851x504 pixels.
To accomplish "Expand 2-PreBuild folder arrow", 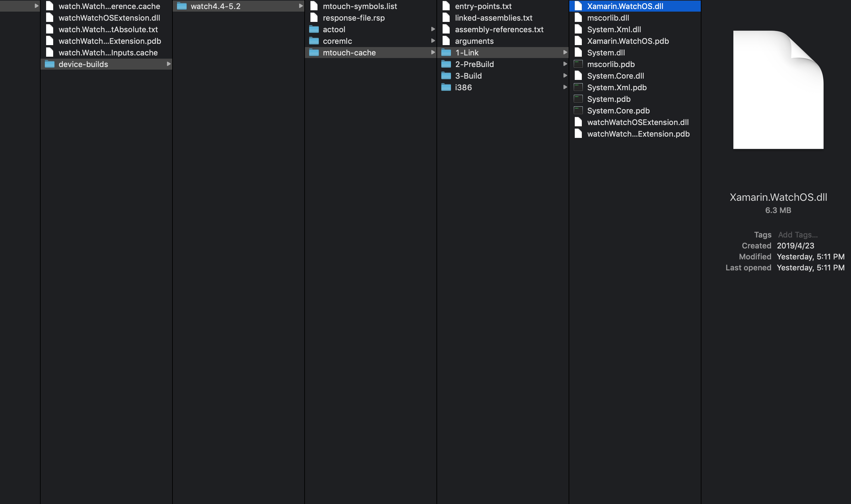I will click(565, 64).
